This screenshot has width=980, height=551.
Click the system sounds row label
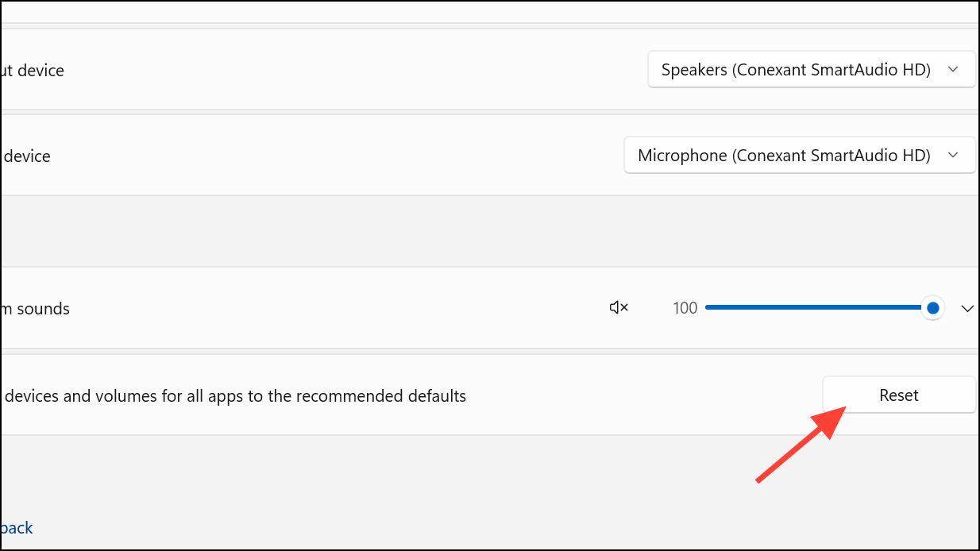[35, 309]
